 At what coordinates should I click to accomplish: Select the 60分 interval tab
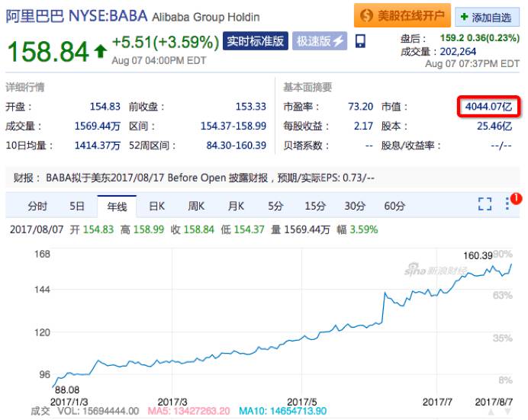point(394,206)
